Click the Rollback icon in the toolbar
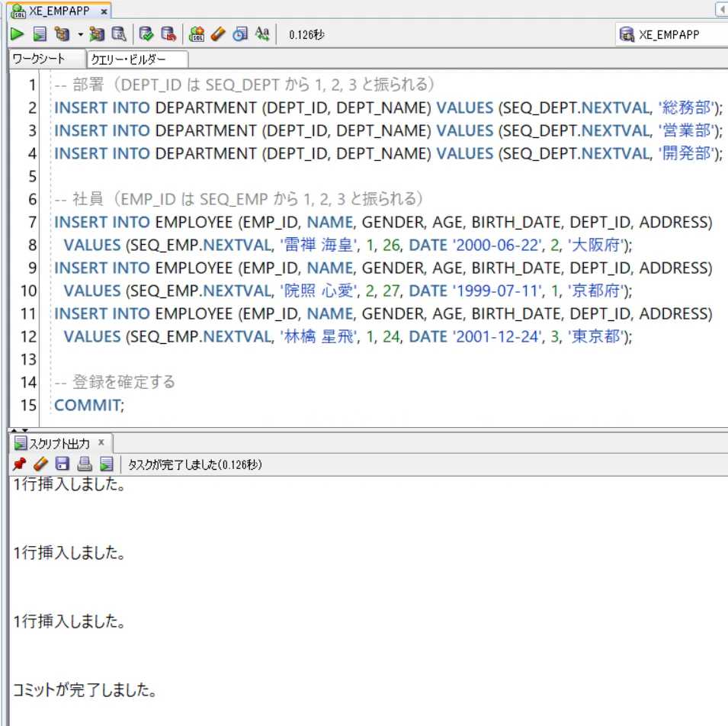 coord(168,34)
